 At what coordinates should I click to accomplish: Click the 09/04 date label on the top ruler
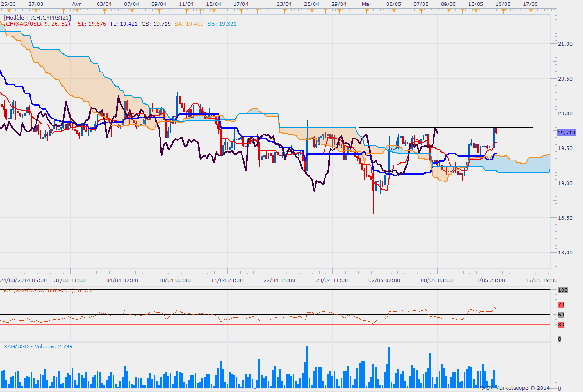(x=159, y=4)
